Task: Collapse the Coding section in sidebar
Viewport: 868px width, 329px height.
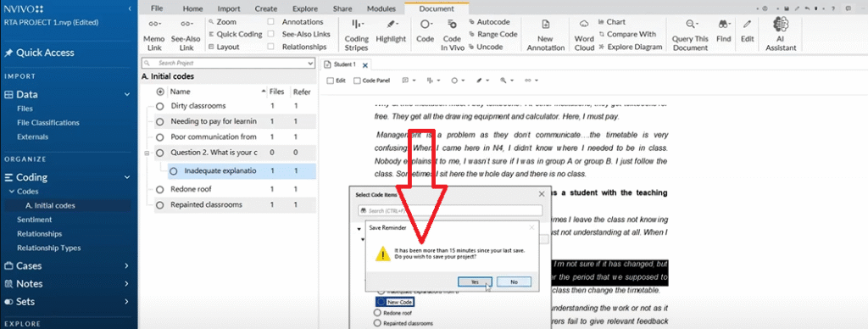Action: tap(128, 178)
